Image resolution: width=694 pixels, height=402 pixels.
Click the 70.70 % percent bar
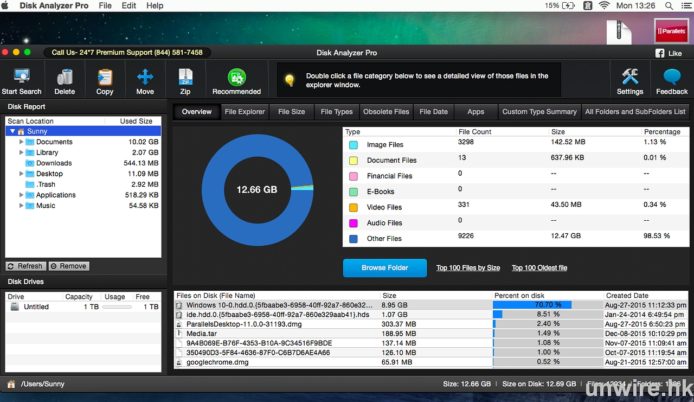pos(547,305)
